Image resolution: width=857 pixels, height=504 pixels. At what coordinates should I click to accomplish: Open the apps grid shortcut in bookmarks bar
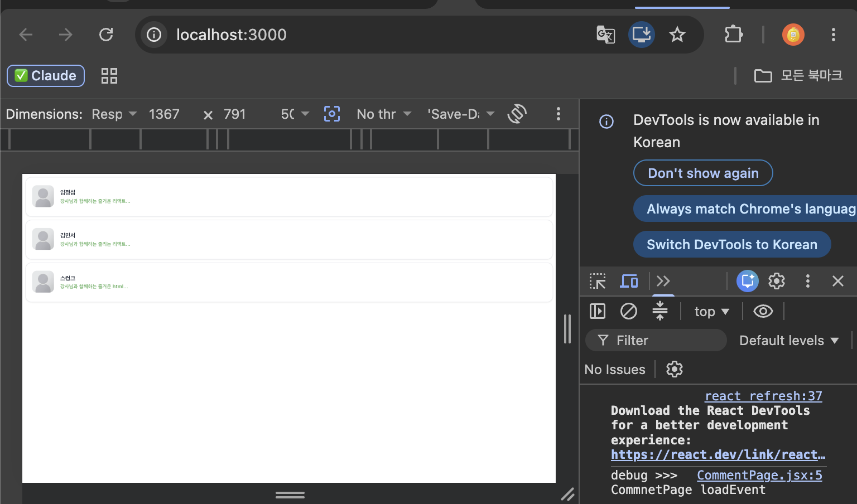(x=109, y=76)
